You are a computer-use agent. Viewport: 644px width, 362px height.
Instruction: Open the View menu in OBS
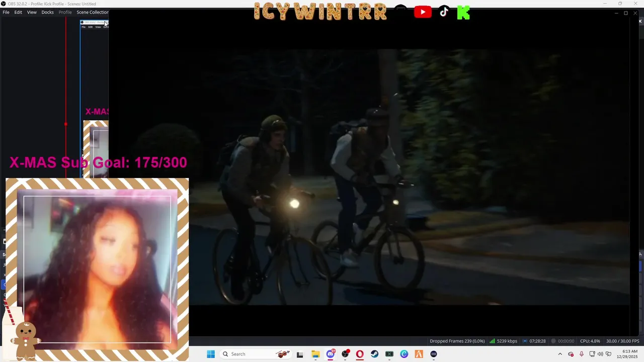(x=32, y=12)
